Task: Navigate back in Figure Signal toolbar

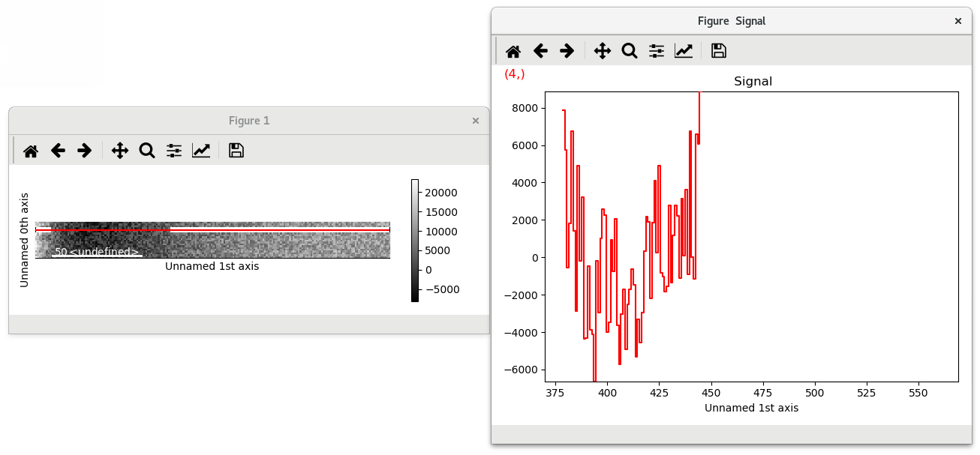Action: point(540,50)
